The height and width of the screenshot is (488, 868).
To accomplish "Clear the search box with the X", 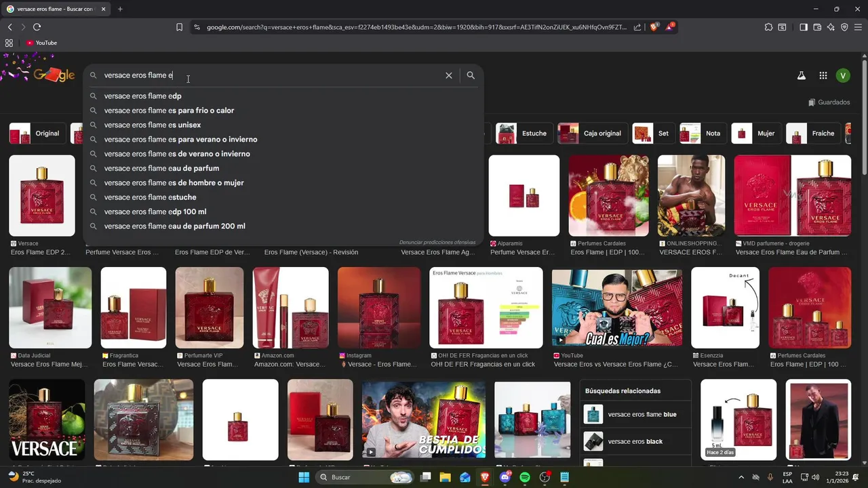I will point(449,76).
